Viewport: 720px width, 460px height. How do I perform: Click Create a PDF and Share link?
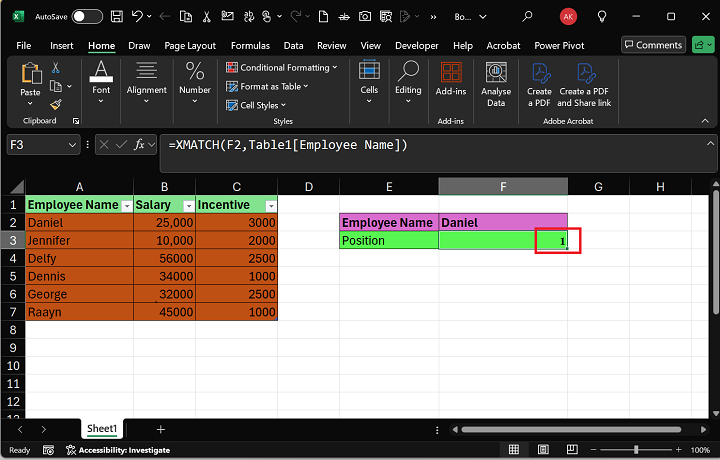[x=584, y=85]
